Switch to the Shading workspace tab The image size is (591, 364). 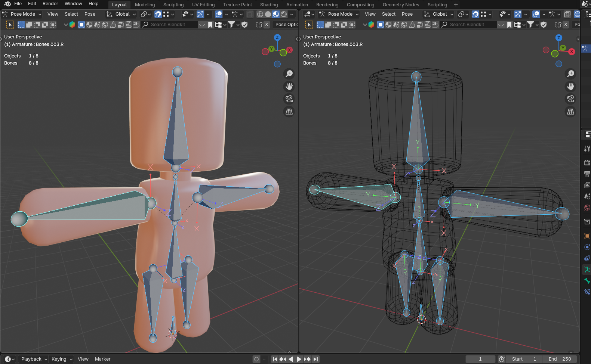(x=269, y=5)
